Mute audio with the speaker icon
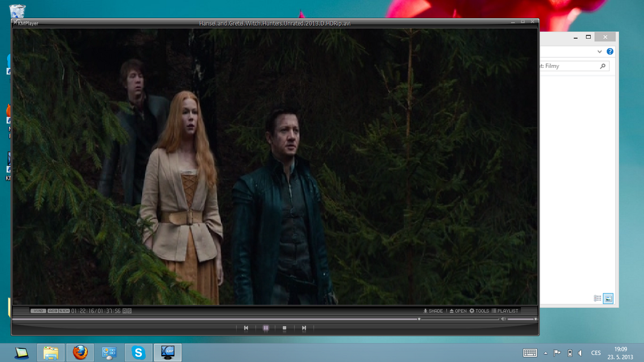This screenshot has width=644, height=362. click(x=503, y=319)
